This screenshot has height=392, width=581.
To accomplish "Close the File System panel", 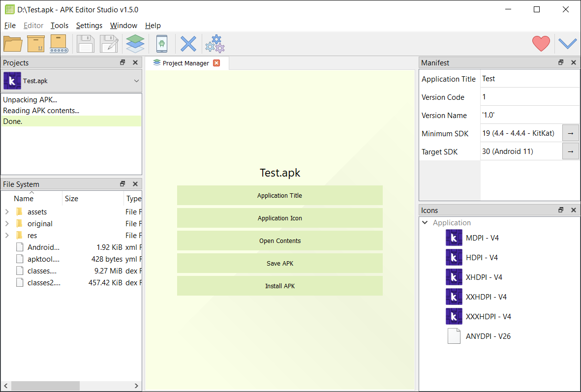I will [135, 184].
